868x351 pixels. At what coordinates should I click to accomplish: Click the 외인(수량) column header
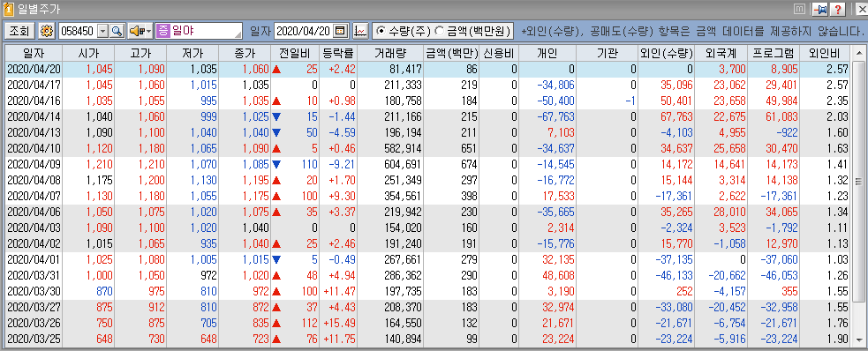(x=667, y=54)
